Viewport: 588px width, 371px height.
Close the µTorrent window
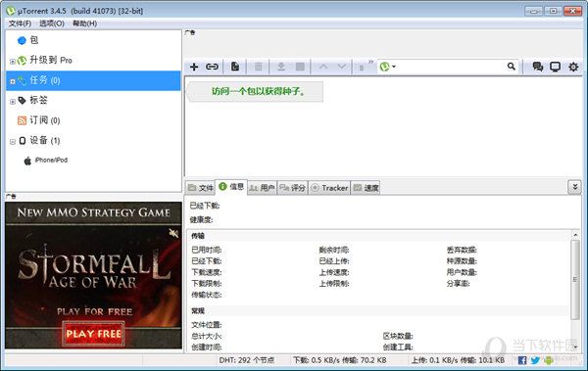[x=573, y=11]
